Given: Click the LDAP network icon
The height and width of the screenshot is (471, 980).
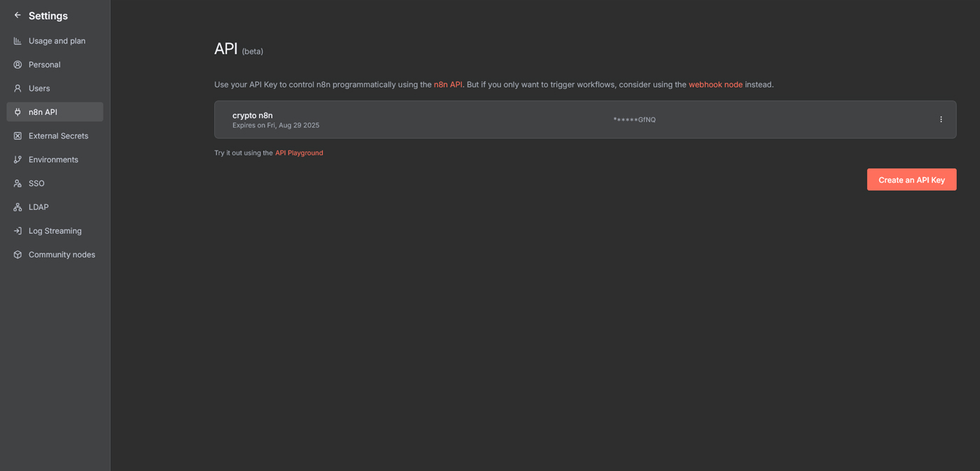Looking at the screenshot, I should pos(17,208).
